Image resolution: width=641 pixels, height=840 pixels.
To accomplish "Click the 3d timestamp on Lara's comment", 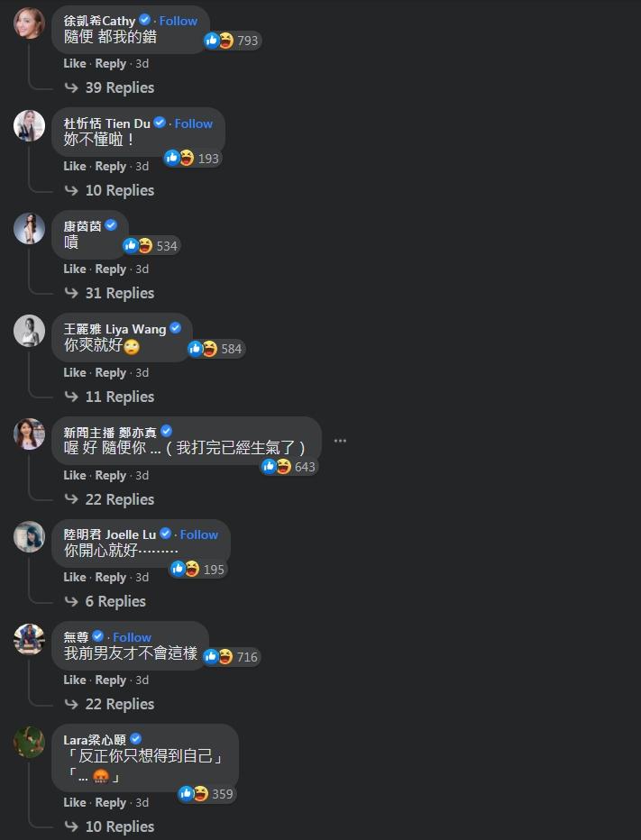I will point(142,802).
